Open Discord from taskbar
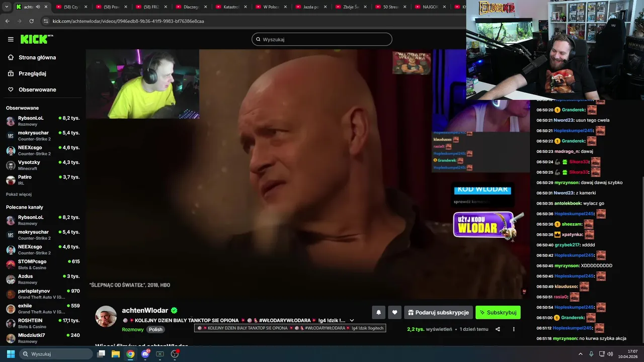The height and width of the screenshot is (362, 644). click(x=145, y=354)
